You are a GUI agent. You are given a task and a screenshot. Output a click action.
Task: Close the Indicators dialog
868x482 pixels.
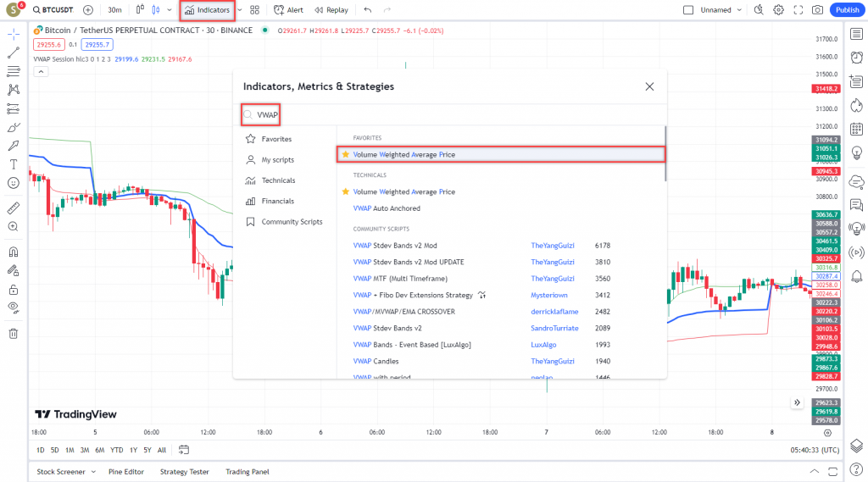pos(649,87)
